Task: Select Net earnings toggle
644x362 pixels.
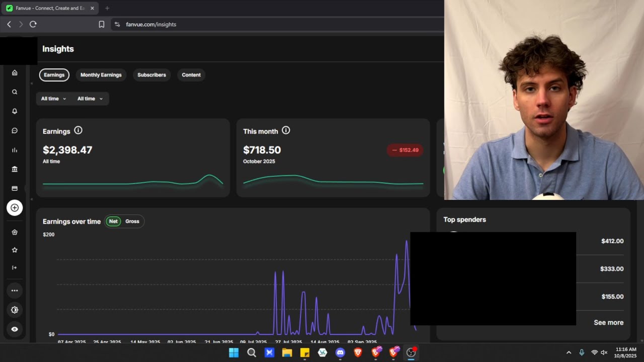Action: pos(113,221)
